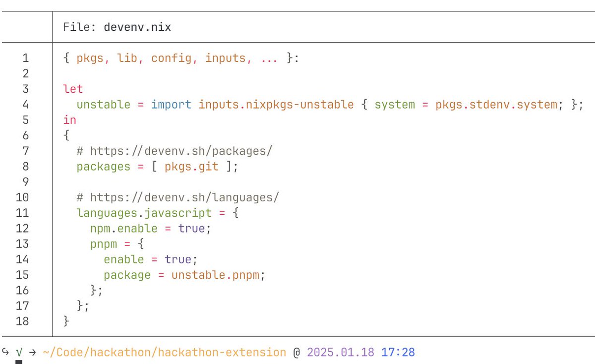The height and width of the screenshot is (364, 595).
Task: Click the comment https://devenv.sh/packages/
Action: (181, 151)
